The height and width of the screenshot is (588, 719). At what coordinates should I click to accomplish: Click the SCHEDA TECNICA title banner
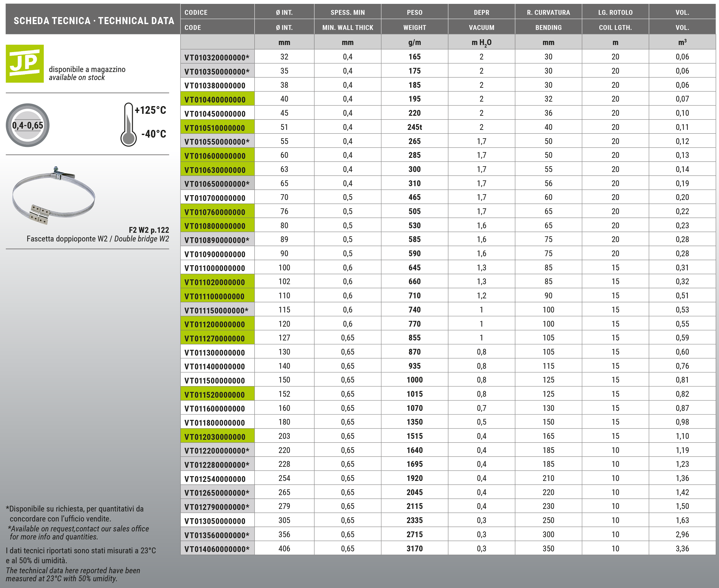pos(94,21)
